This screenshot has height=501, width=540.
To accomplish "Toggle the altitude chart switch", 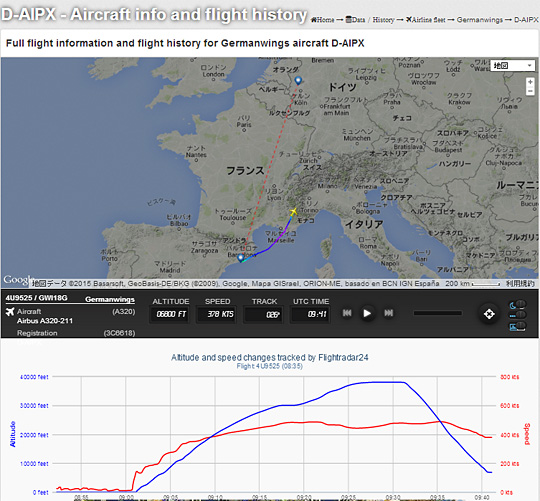I will click(518, 326).
